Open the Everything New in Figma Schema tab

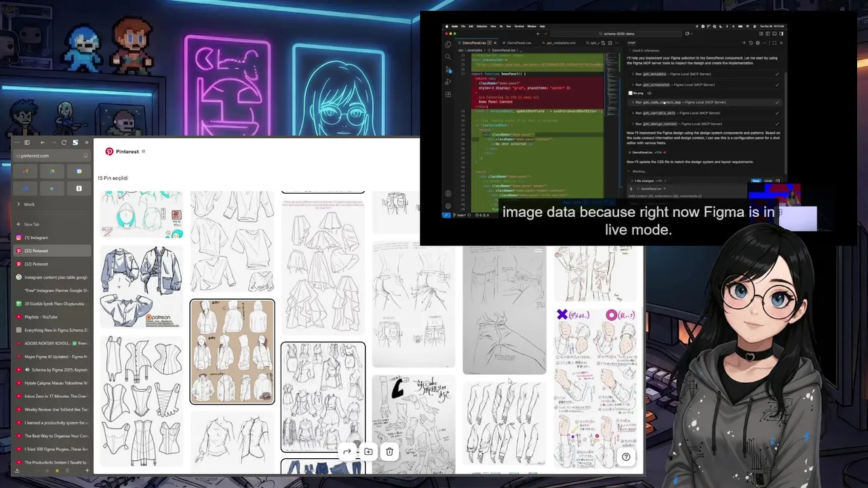pos(52,330)
